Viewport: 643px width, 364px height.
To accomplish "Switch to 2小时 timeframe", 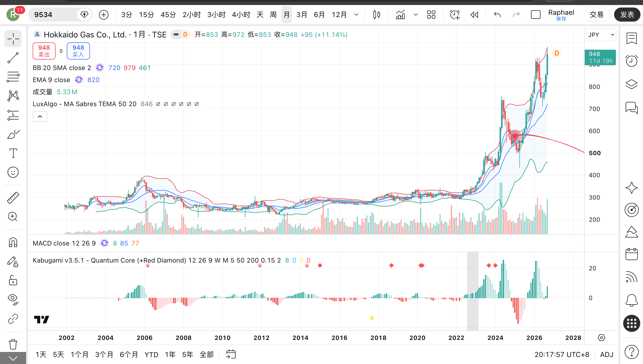I will pos(192,15).
